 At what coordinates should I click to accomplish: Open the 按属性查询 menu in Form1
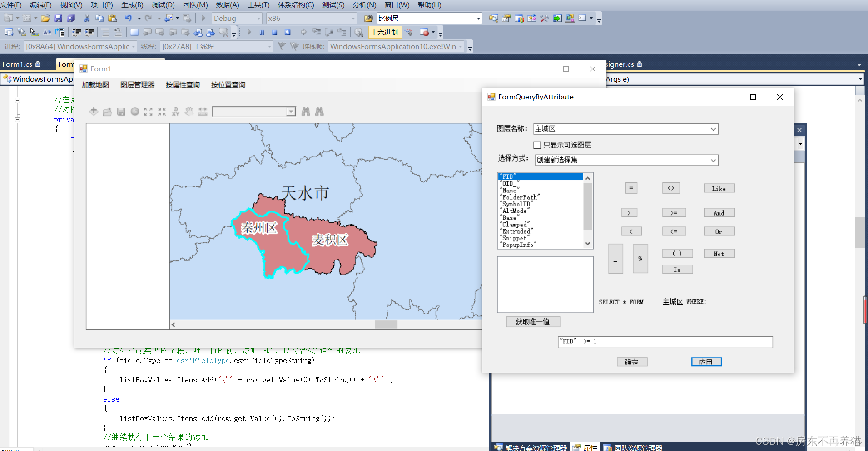[183, 85]
